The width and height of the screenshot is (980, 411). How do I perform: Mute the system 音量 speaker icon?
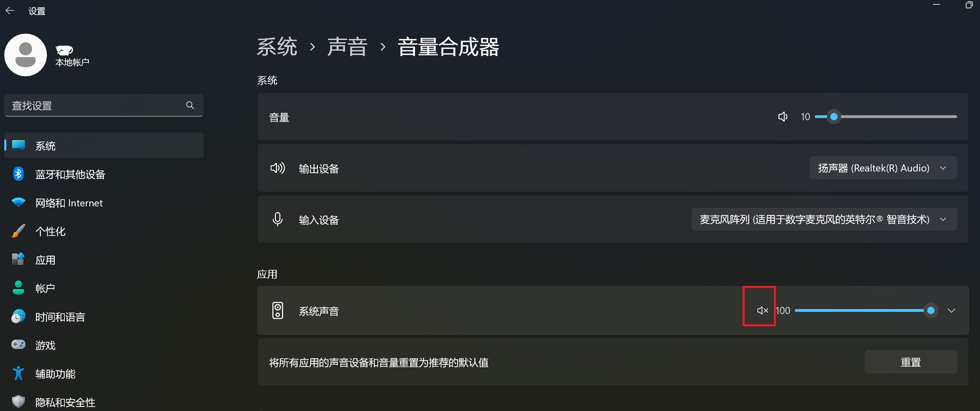(783, 117)
